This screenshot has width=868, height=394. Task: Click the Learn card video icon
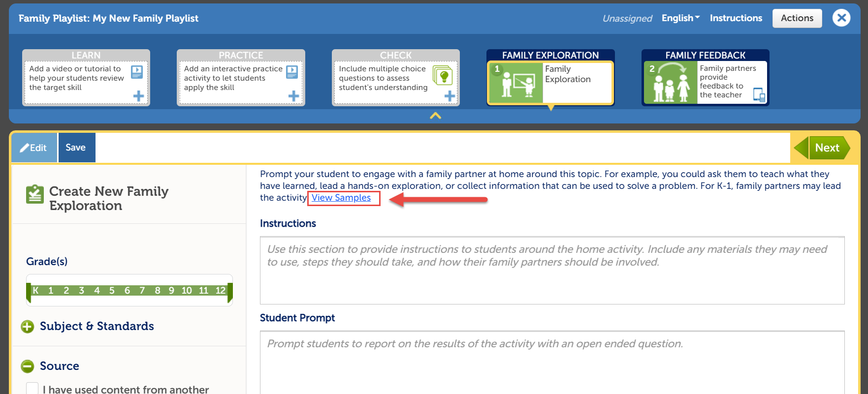[x=137, y=72]
